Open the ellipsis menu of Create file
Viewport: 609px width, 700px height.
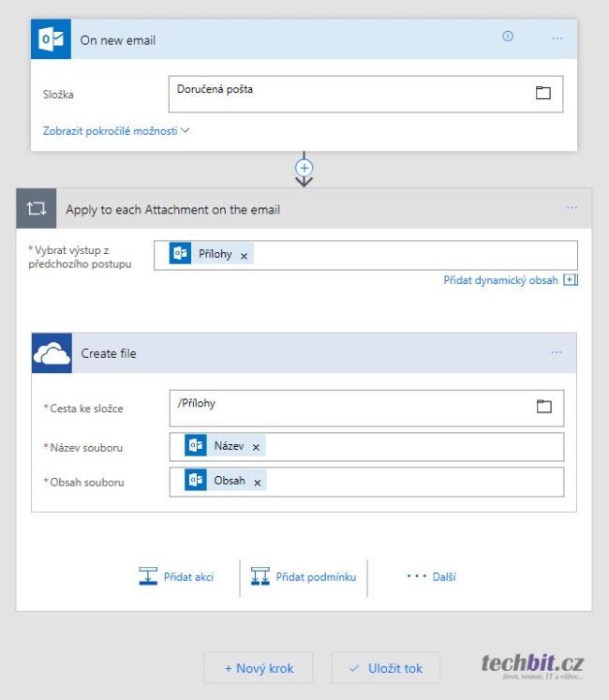557,352
